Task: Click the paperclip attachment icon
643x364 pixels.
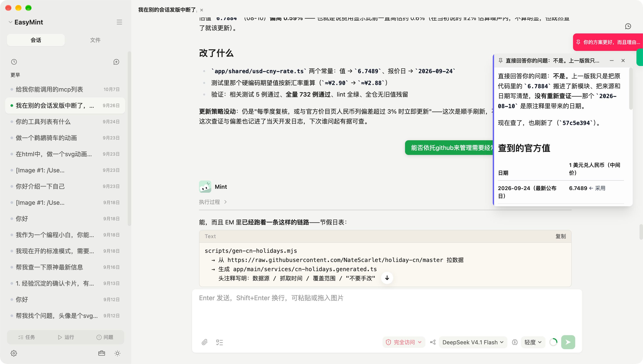Action: pyautogui.click(x=205, y=342)
